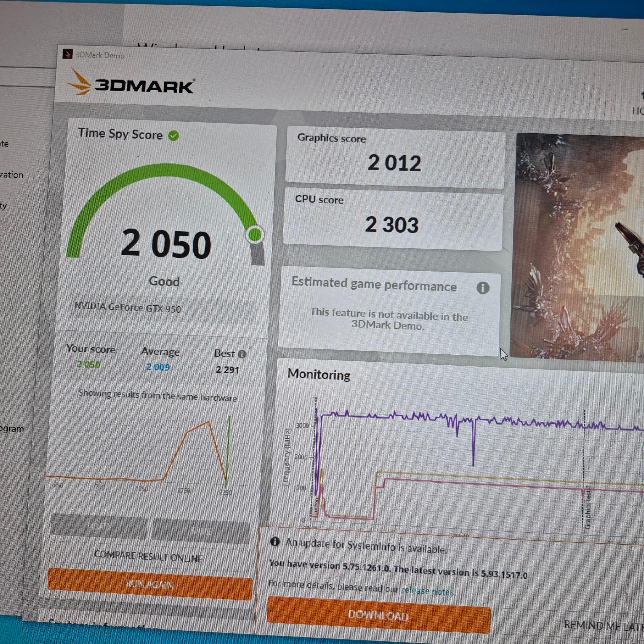Click the Best value 2 291
Image resolution: width=644 pixels, height=644 pixels.
tap(227, 370)
